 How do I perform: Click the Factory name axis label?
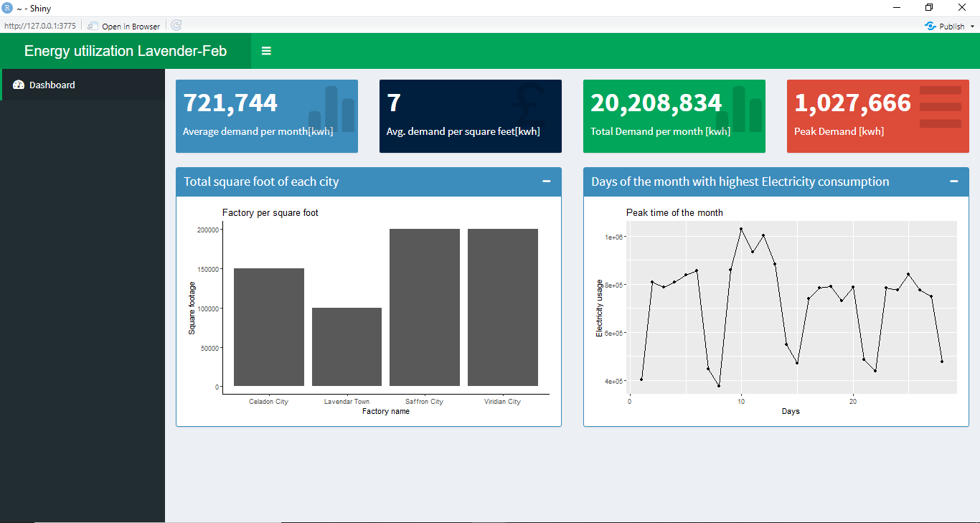point(386,412)
